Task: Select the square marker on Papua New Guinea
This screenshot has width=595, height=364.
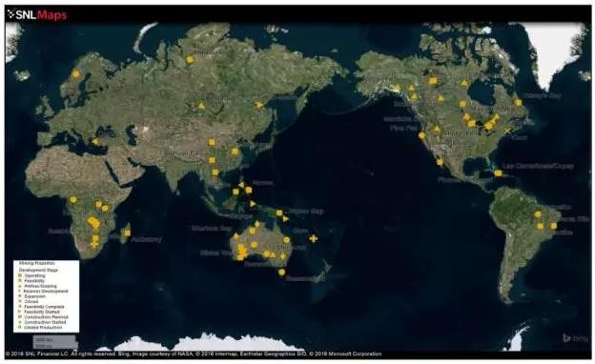Action: [278, 213]
